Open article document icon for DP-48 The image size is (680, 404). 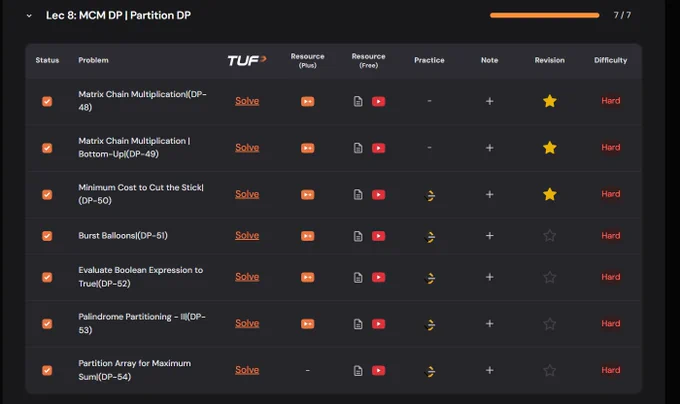point(358,101)
